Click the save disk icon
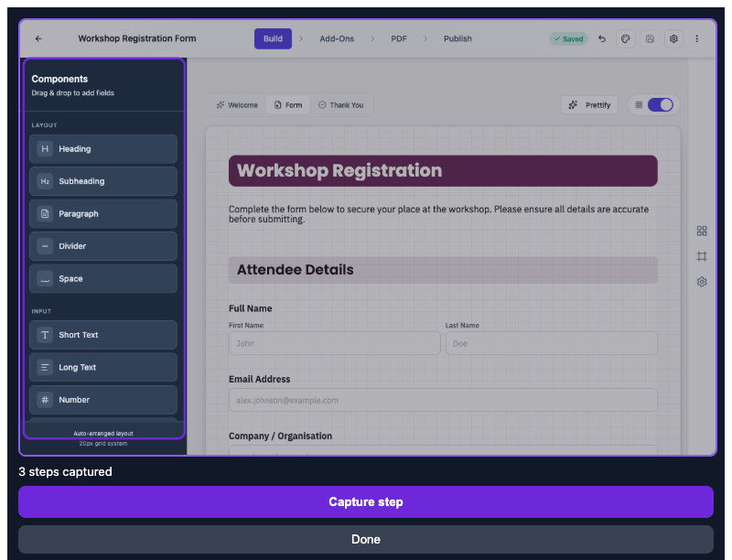 pyautogui.click(x=650, y=38)
